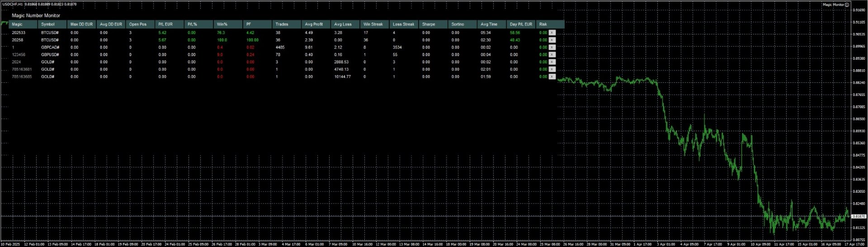The height and width of the screenshot is (247, 868).
Task: Click Avg Loss value 10144.77
Action: pos(342,76)
